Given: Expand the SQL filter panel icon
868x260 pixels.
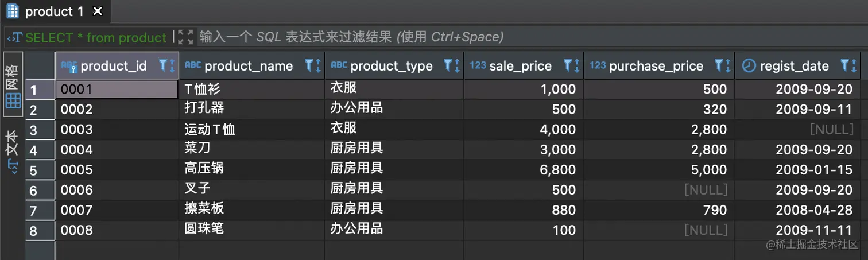Looking at the screenshot, I should coord(185,37).
